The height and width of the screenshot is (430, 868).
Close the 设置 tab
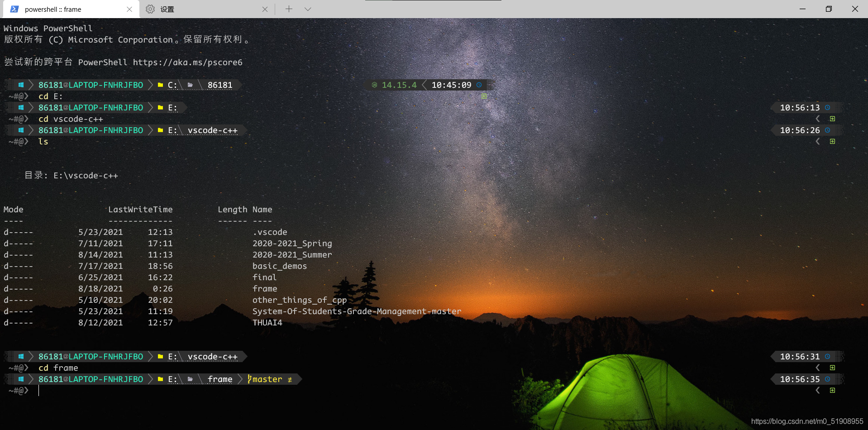(x=265, y=9)
